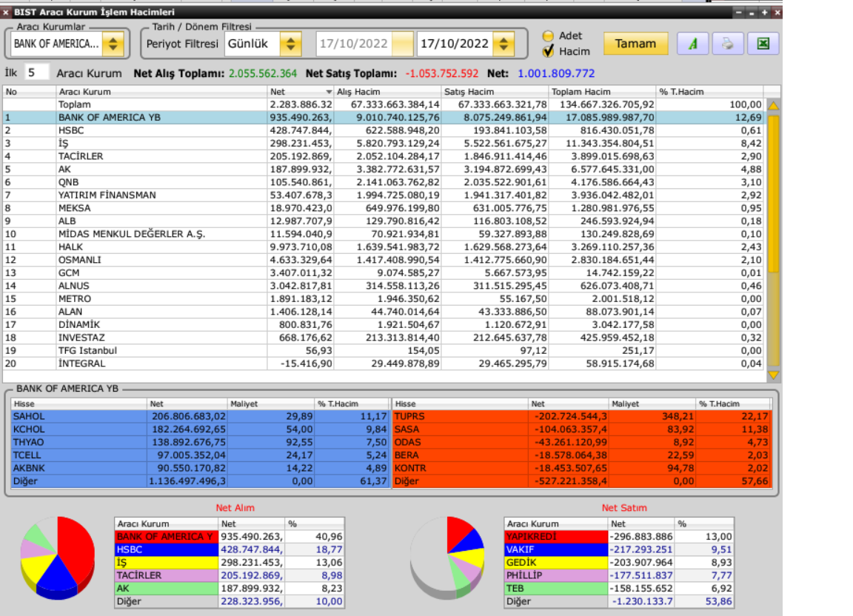Image resolution: width=853 pixels, height=616 pixels.
Task: Select the Adet radio option
Action: (548, 36)
